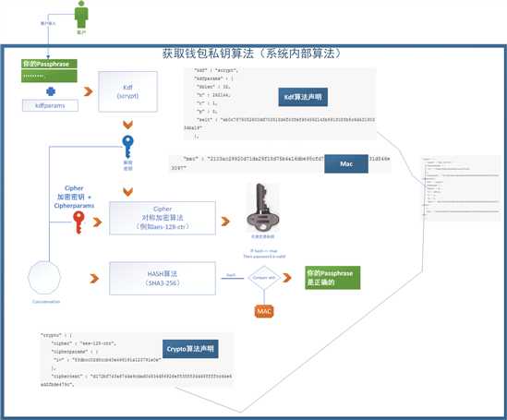Click the "mac" JSON value text
Screen dimensions: 507x420
point(280,163)
